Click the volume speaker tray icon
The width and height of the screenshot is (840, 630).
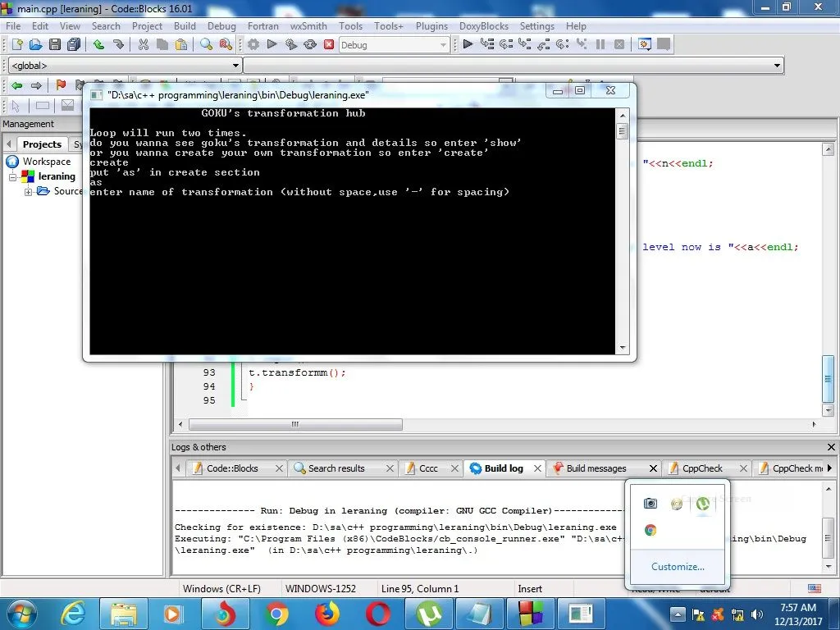coord(756,614)
